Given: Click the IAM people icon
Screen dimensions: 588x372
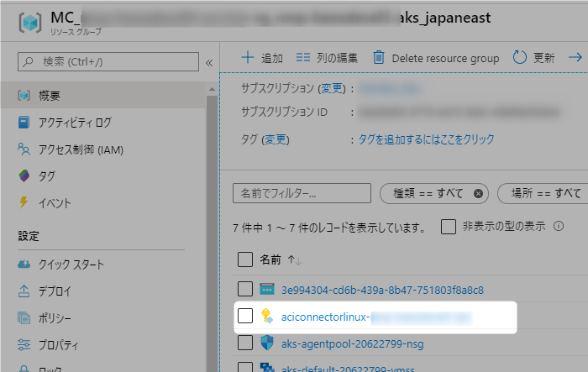Looking at the screenshot, I should [x=24, y=149].
